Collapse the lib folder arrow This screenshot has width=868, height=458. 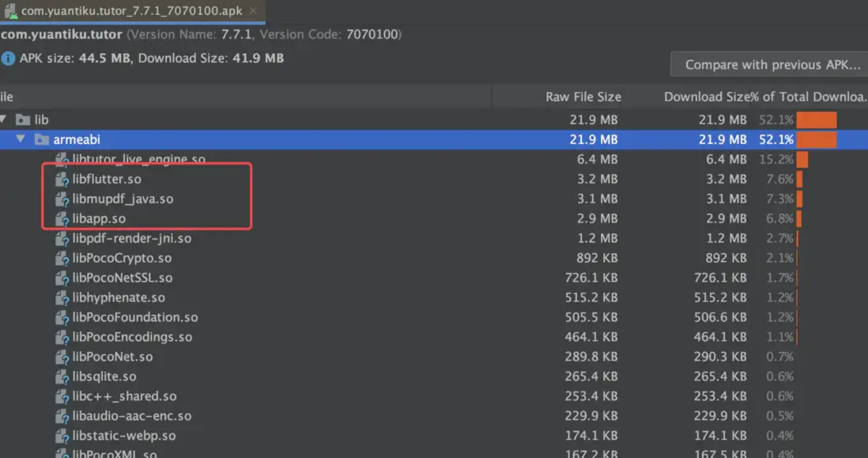(x=3, y=119)
